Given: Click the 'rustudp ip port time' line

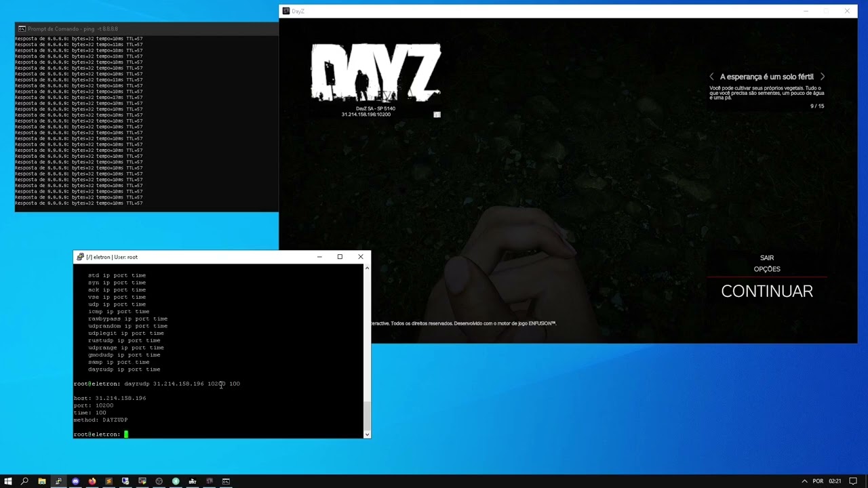Looking at the screenshot, I should point(124,340).
